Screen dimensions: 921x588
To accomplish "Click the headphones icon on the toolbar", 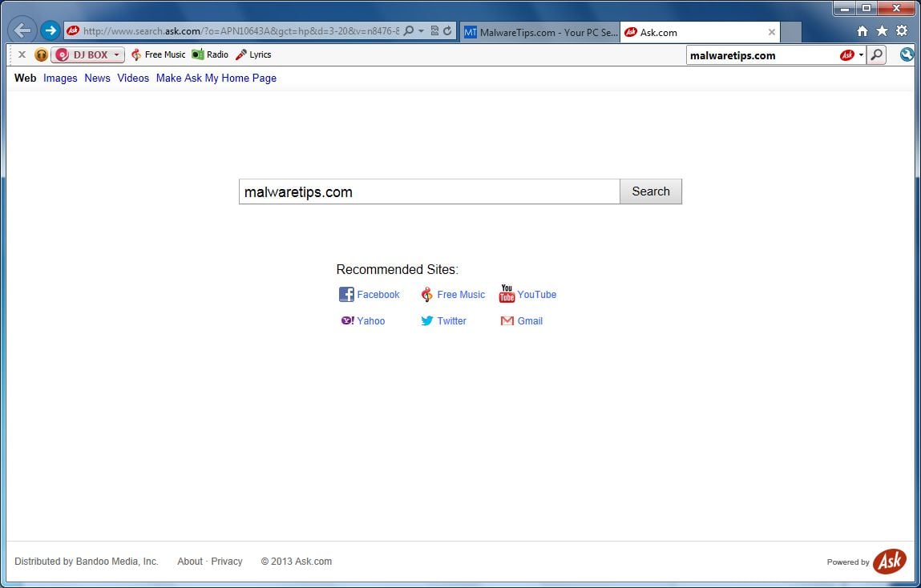I will [41, 55].
